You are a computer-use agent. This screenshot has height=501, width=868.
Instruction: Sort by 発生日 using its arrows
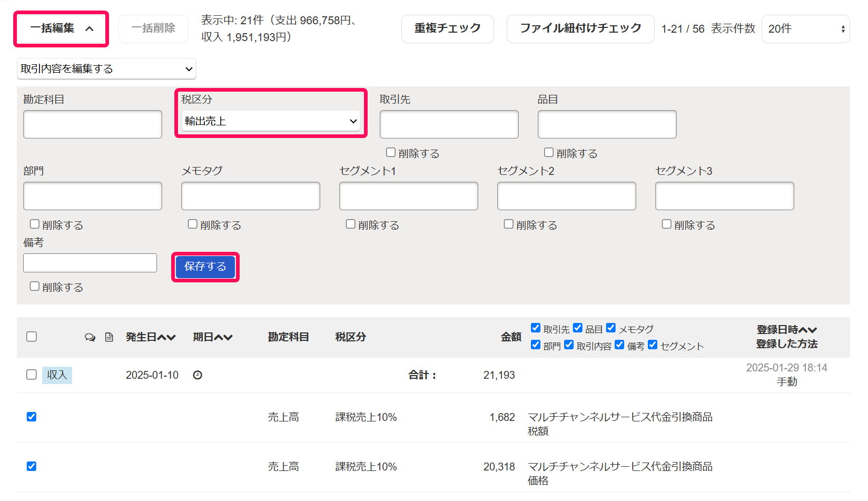[166, 337]
